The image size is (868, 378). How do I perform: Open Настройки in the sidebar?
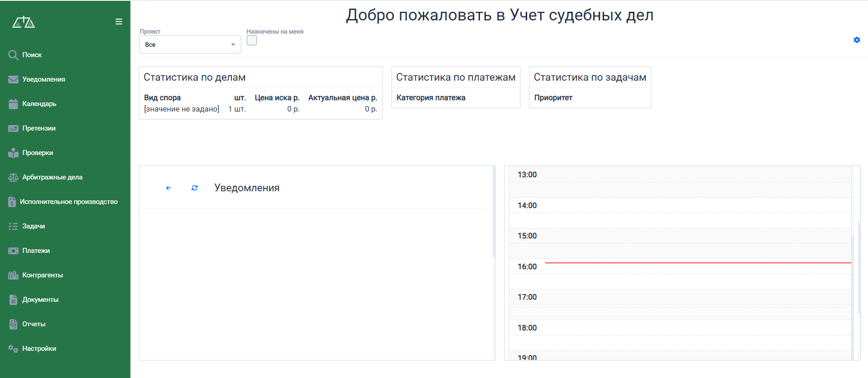(39, 349)
